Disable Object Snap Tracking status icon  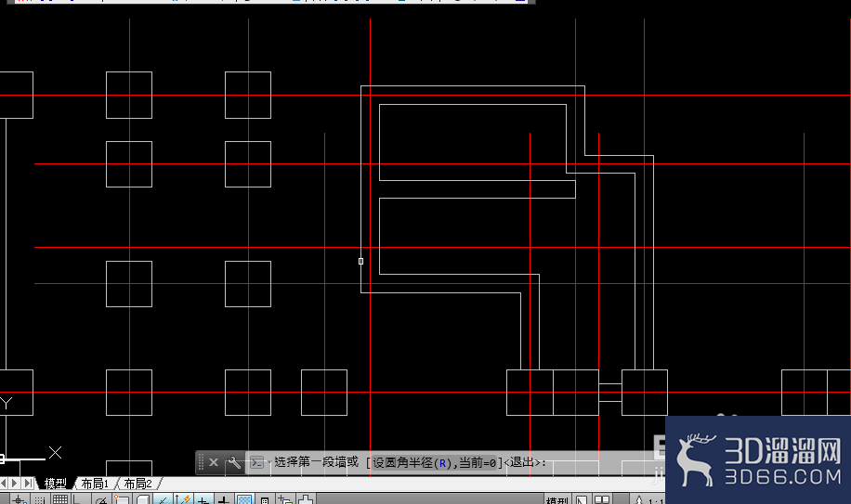pos(163,499)
